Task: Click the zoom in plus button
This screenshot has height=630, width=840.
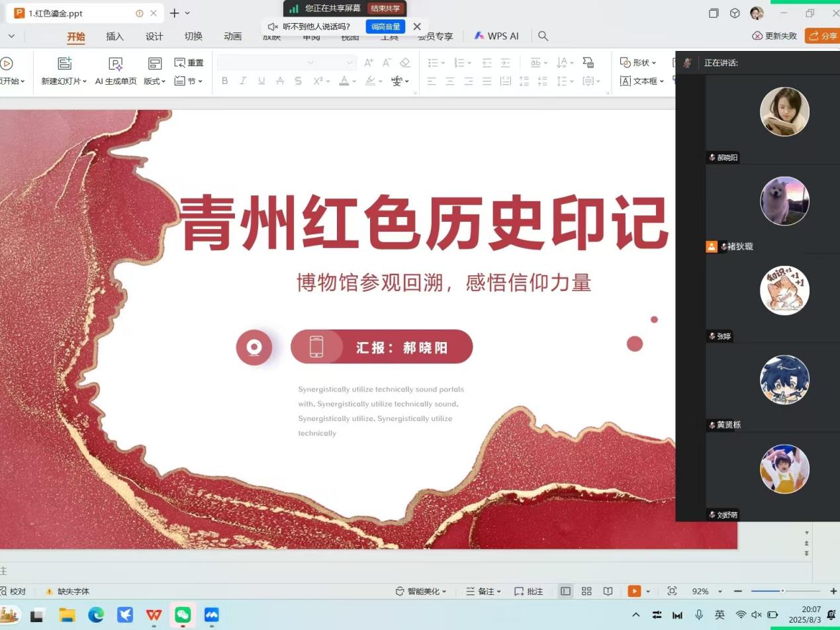Action: (x=833, y=591)
